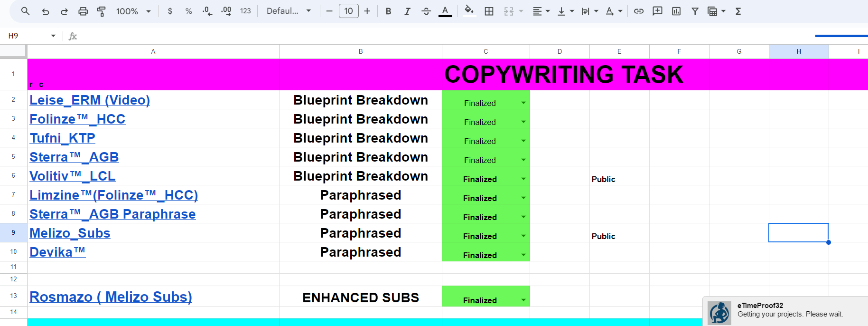Open status dropdown for Leise_ERM row
The image size is (868, 326).
pyautogui.click(x=523, y=103)
